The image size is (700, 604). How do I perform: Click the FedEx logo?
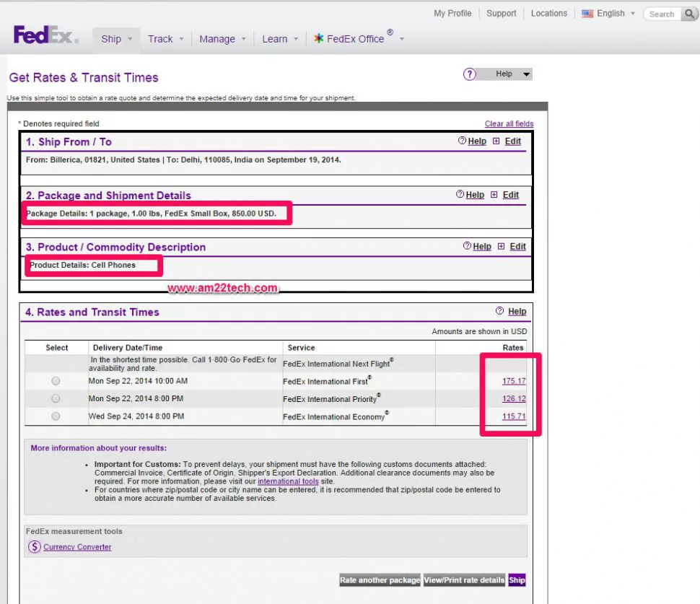click(45, 35)
